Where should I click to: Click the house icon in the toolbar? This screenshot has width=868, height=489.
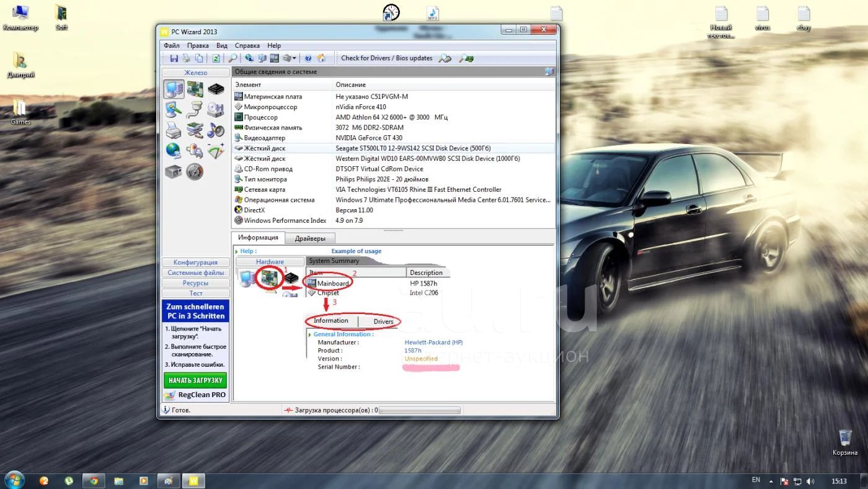coord(321,58)
